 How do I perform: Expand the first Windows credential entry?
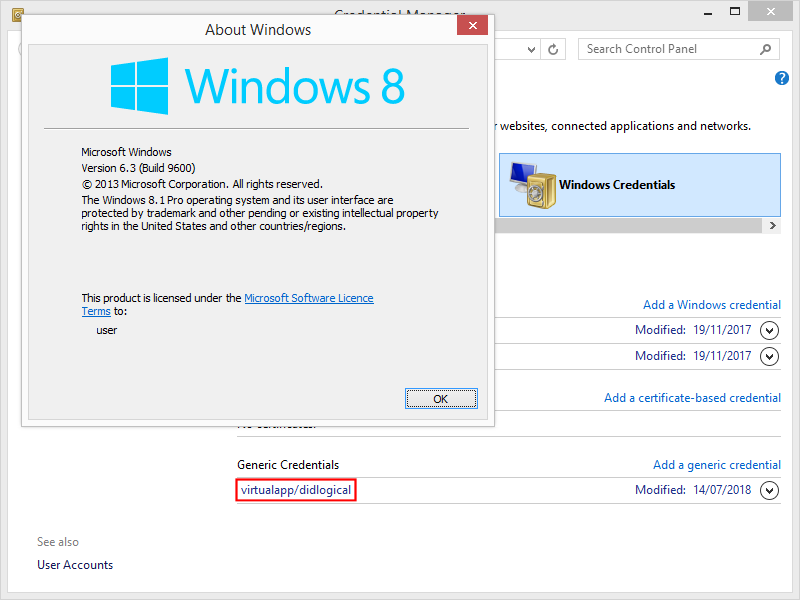click(x=769, y=330)
